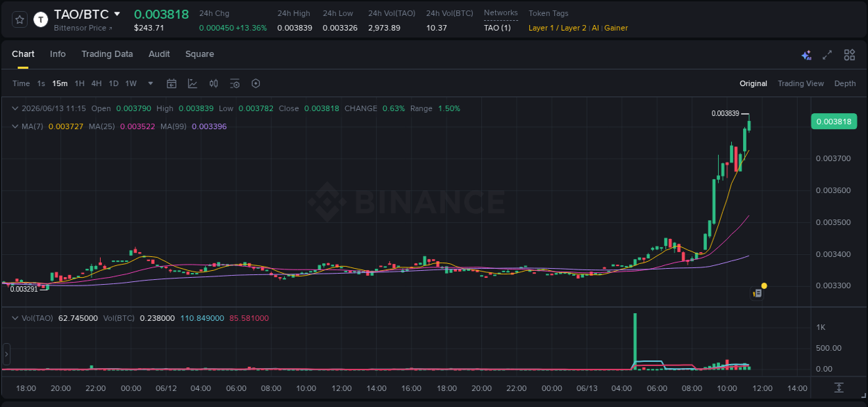The height and width of the screenshot is (407, 868).
Task: Click the Vol(BTC) value 0.238000
Action: point(157,318)
